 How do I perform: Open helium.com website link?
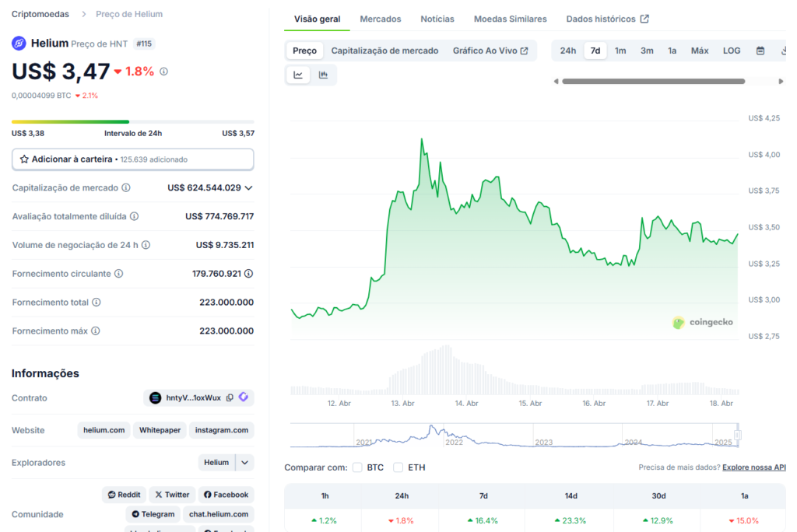[x=104, y=430]
